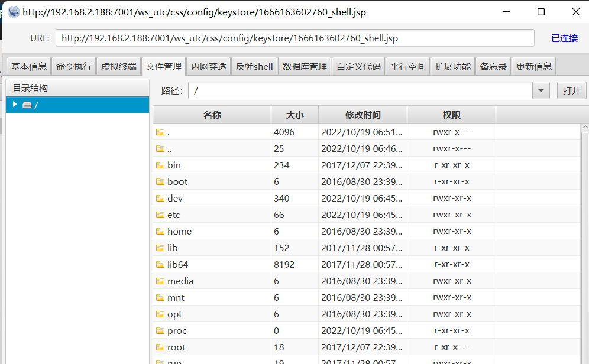Image resolution: width=589 pixels, height=364 pixels.
Task: Click the folder icon next to etc
Action: point(160,214)
